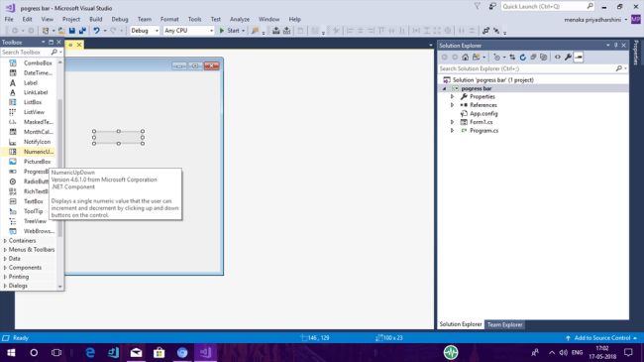Open Properties via the wrench icon in Solution Explorer
This screenshot has height=362, width=644.
point(568,58)
